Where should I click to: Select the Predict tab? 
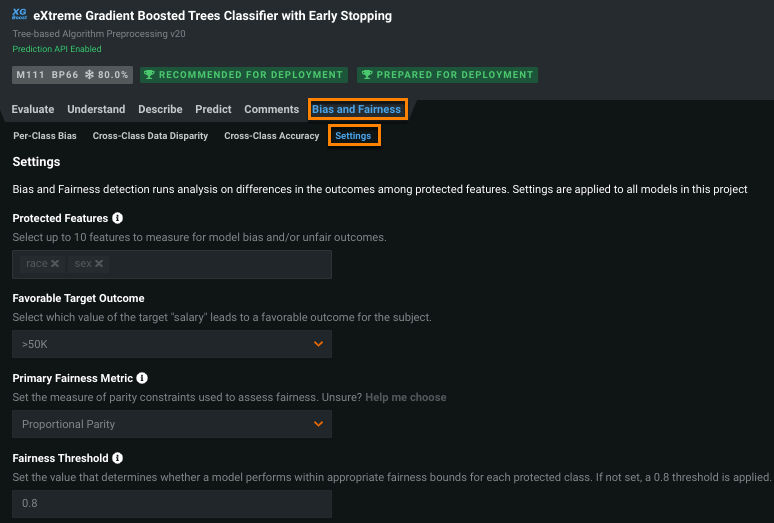213,109
